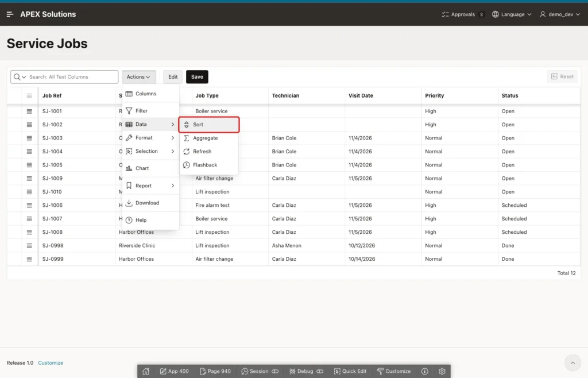Click the Priority column header
Image resolution: width=588 pixels, height=378 pixels.
[x=460, y=95]
